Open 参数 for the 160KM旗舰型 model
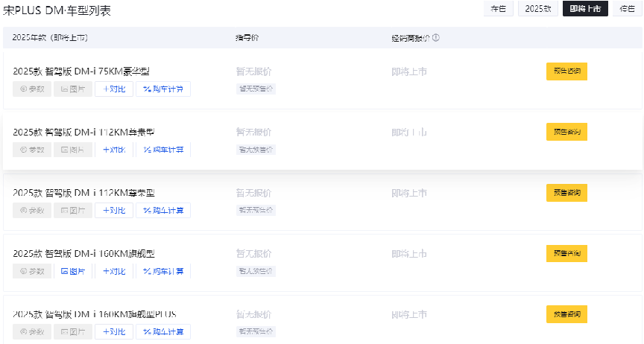 tap(32, 271)
